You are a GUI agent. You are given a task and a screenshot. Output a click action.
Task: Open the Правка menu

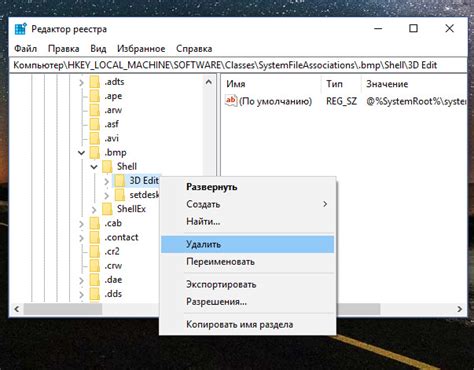(64, 49)
